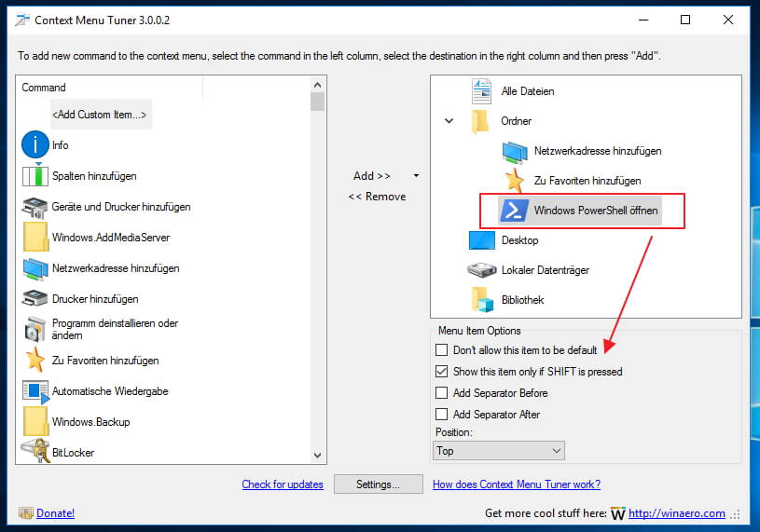Click the Alle Dateien document icon
760x532 pixels.
(x=481, y=91)
